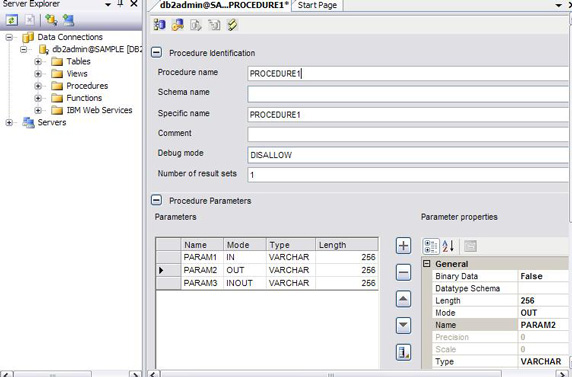Click the Comment input field

point(408,134)
